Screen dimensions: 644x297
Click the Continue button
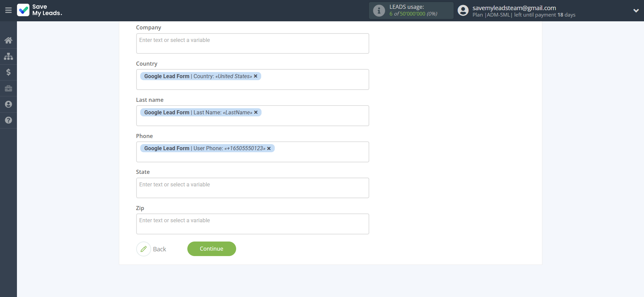coord(212,249)
